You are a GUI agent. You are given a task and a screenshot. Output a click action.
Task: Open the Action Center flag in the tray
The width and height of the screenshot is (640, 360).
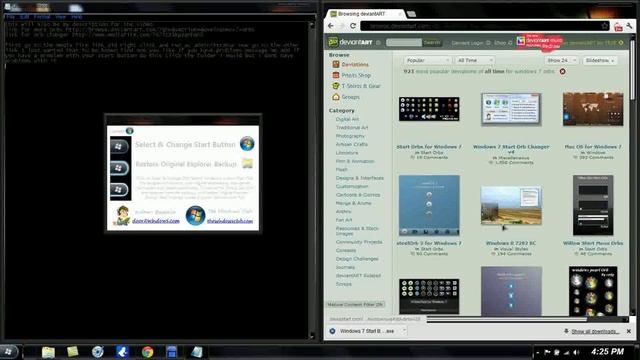(547, 352)
